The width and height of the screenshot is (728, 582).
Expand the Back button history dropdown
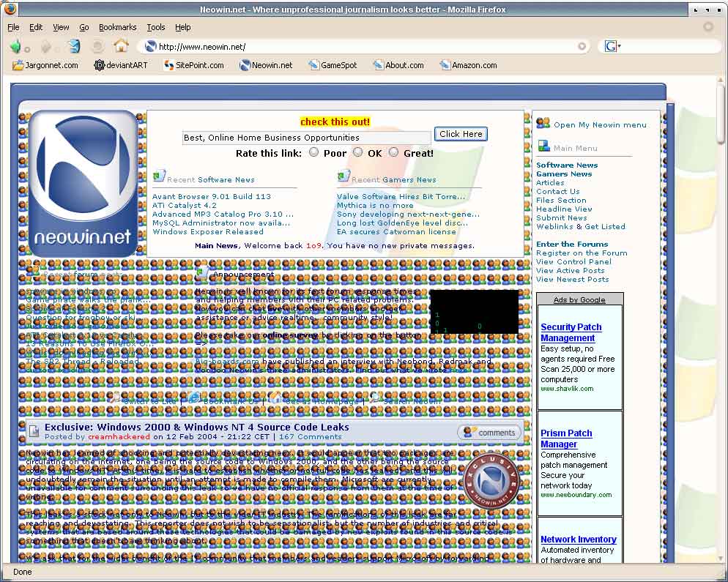coord(28,50)
